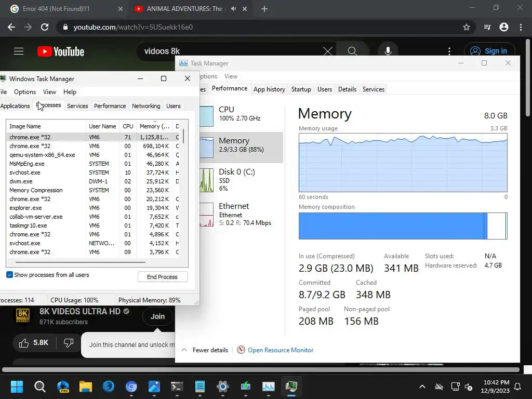532x399 pixels.
Task: Open the View menu in the new Task Manager
Action: click(231, 76)
